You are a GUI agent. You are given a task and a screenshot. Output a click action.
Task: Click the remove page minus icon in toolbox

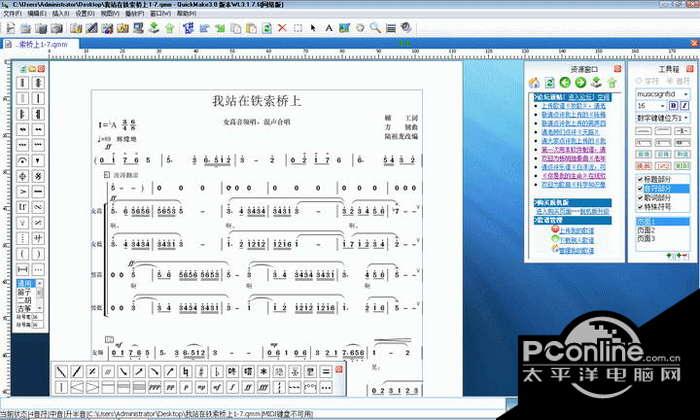(685, 256)
